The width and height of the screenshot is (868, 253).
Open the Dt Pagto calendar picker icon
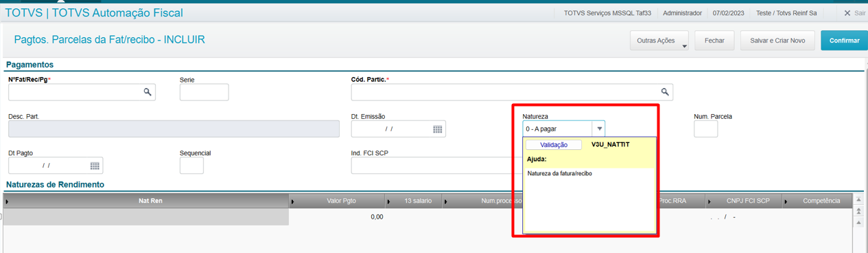(95, 166)
